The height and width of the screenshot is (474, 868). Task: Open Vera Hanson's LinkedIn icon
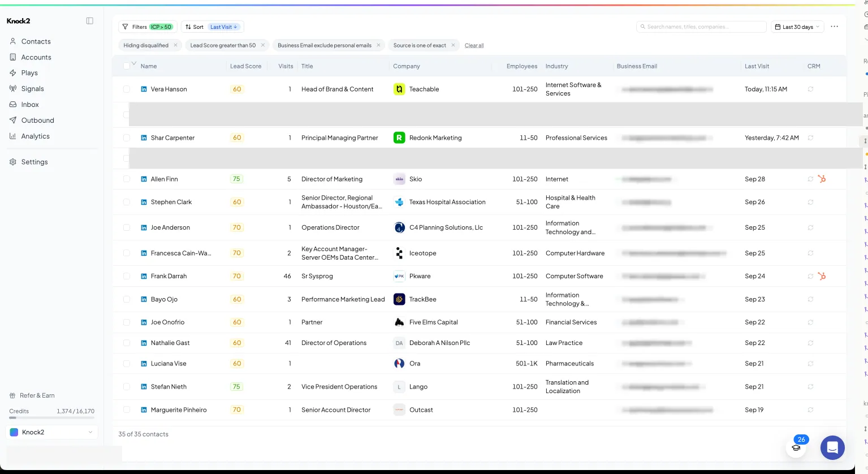[x=144, y=89]
